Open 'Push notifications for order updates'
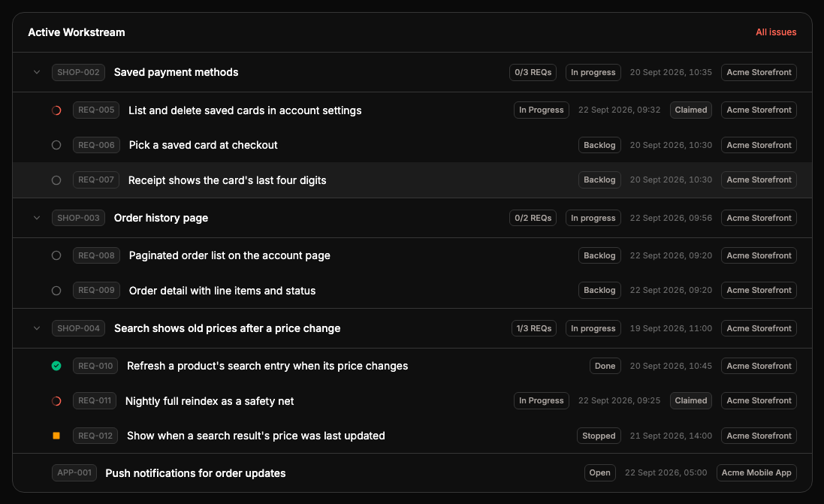Viewport: 824px width, 504px height. pyautogui.click(x=195, y=473)
